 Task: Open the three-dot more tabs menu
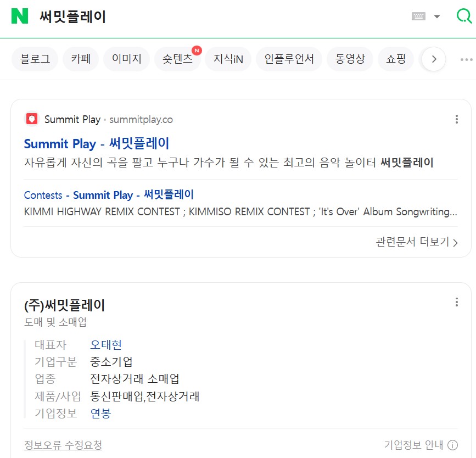pyautogui.click(x=466, y=59)
